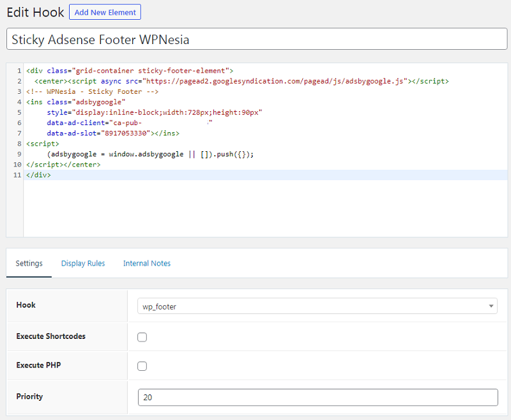Viewport: 511px width, 420px height.
Task: Switch to the Settings tab
Action: [29, 263]
